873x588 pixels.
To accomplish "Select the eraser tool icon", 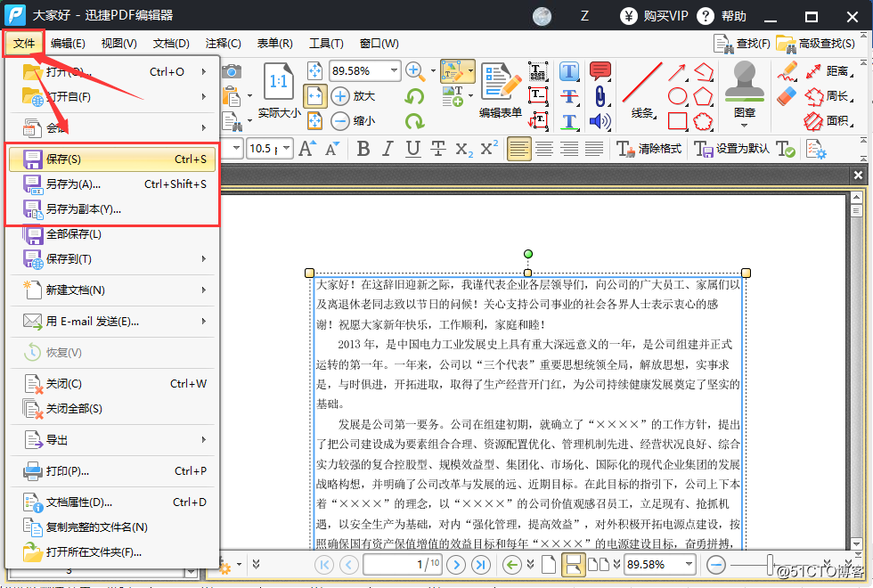I will coord(787,96).
